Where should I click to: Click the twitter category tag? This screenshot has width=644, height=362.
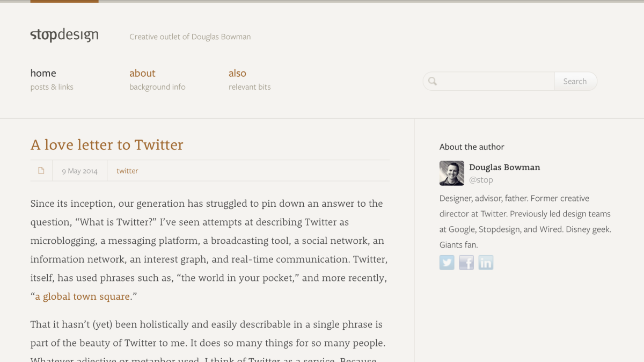pos(127,171)
